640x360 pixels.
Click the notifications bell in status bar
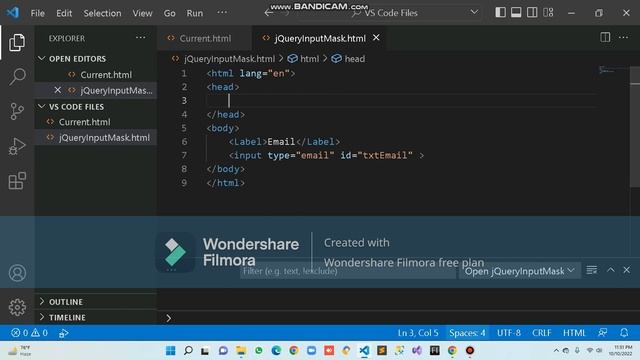[624, 333]
